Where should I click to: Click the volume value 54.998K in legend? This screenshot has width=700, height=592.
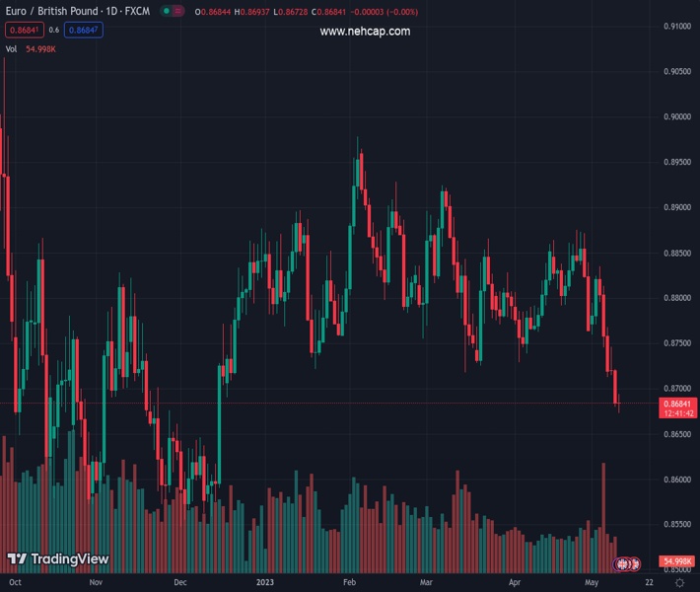tap(41, 48)
